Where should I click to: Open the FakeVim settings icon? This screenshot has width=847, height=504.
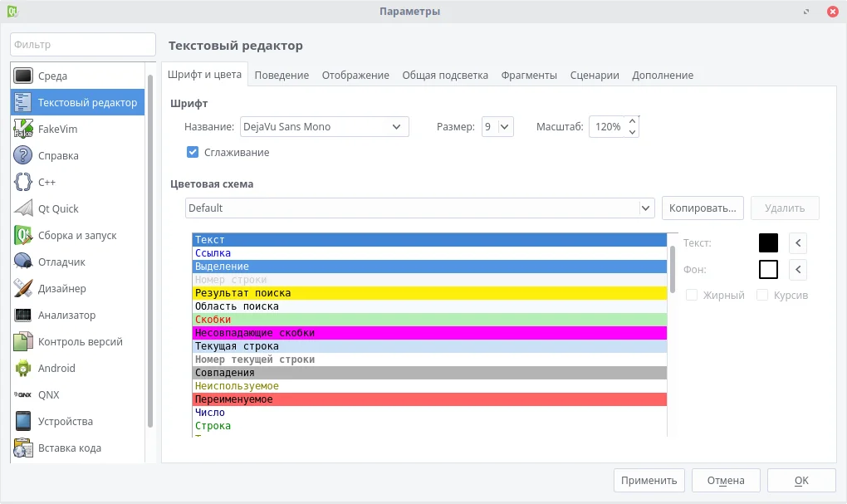tap(23, 129)
